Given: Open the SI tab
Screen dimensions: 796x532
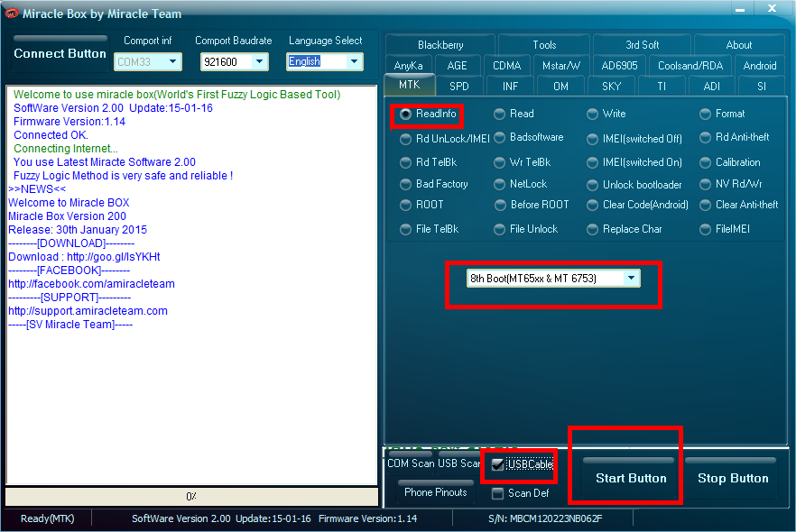Looking at the screenshot, I should (x=762, y=87).
